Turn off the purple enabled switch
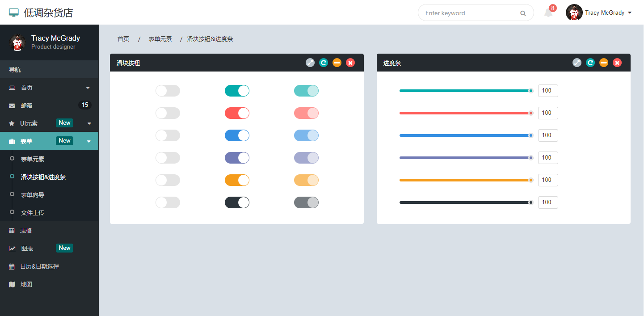The height and width of the screenshot is (316, 644). click(237, 158)
